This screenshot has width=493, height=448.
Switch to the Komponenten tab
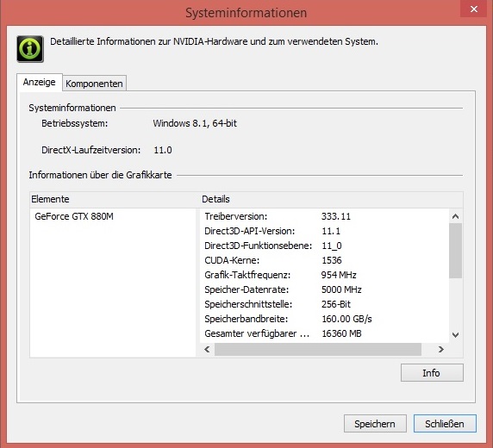(94, 84)
